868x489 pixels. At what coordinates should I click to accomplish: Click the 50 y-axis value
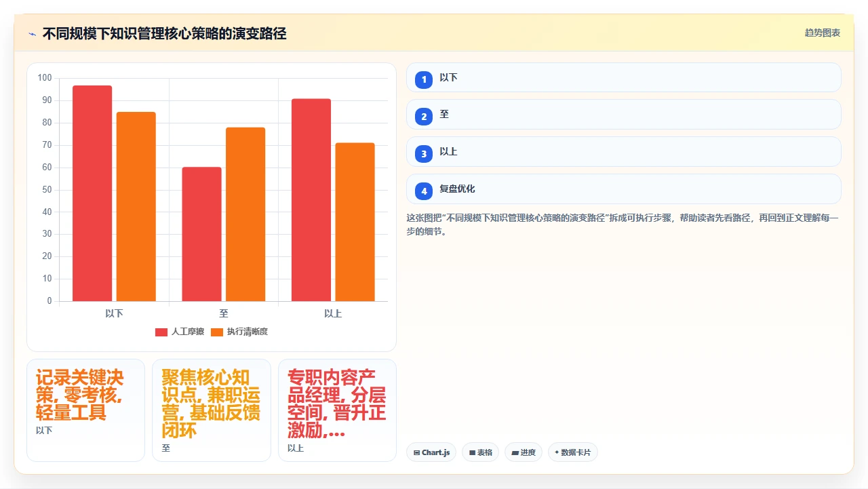coord(47,189)
